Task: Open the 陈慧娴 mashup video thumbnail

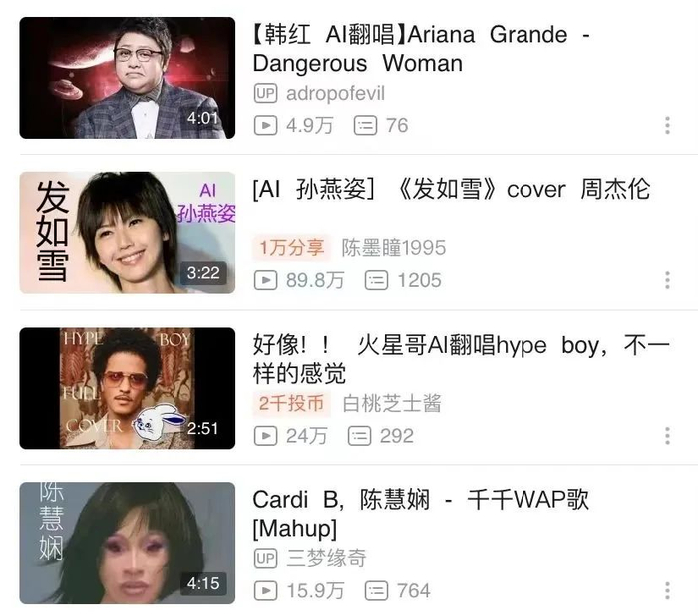Action: click(128, 543)
